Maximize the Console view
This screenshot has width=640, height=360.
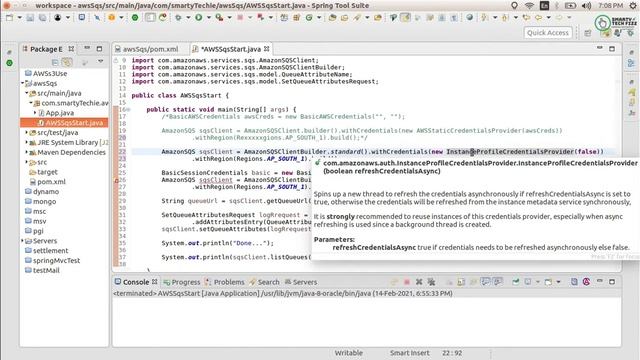click(612, 282)
